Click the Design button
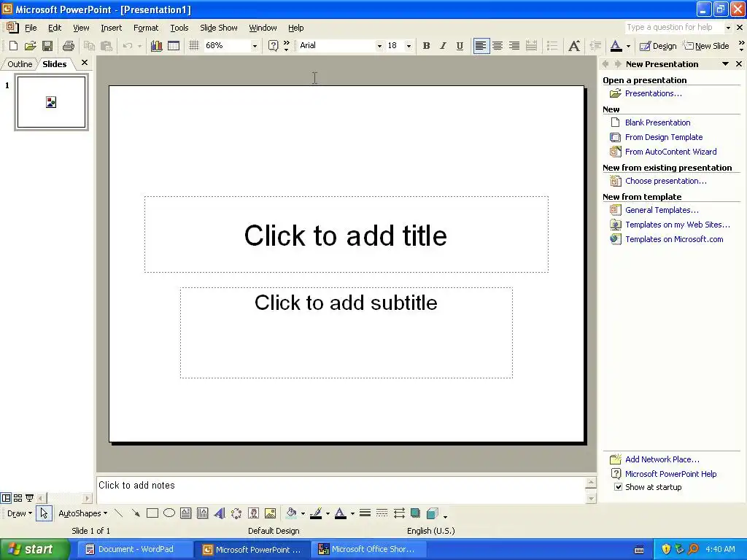The image size is (747, 560). [658, 46]
